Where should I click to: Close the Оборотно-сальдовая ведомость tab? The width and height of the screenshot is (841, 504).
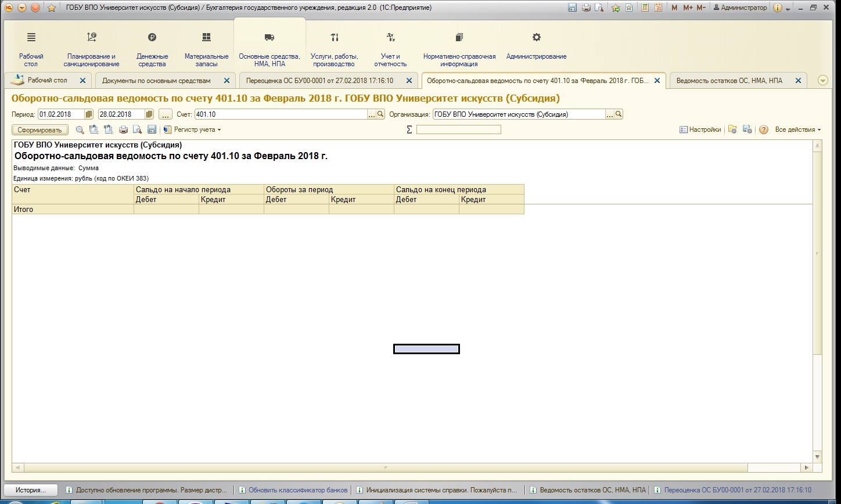[657, 81]
